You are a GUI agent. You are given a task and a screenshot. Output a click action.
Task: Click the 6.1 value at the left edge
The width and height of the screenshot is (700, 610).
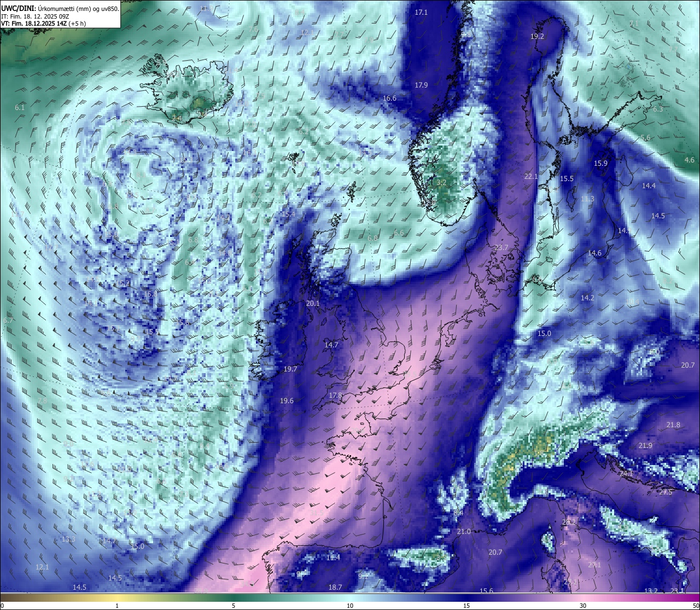(x=20, y=107)
